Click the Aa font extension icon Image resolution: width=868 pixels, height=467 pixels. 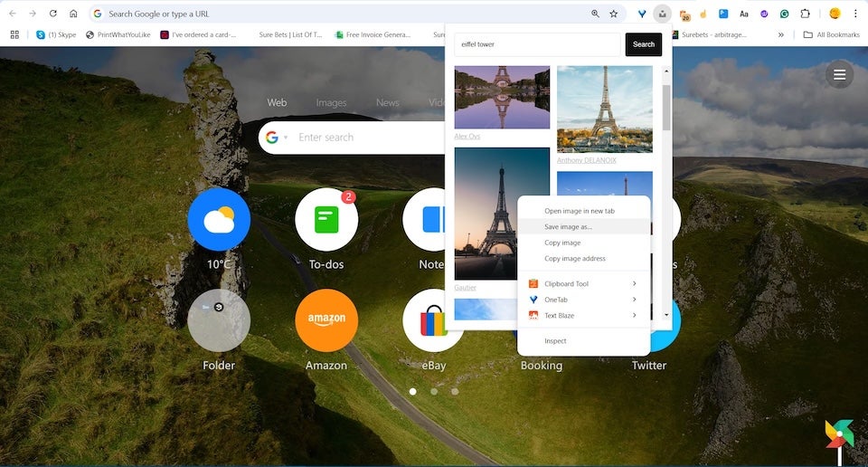tap(744, 14)
